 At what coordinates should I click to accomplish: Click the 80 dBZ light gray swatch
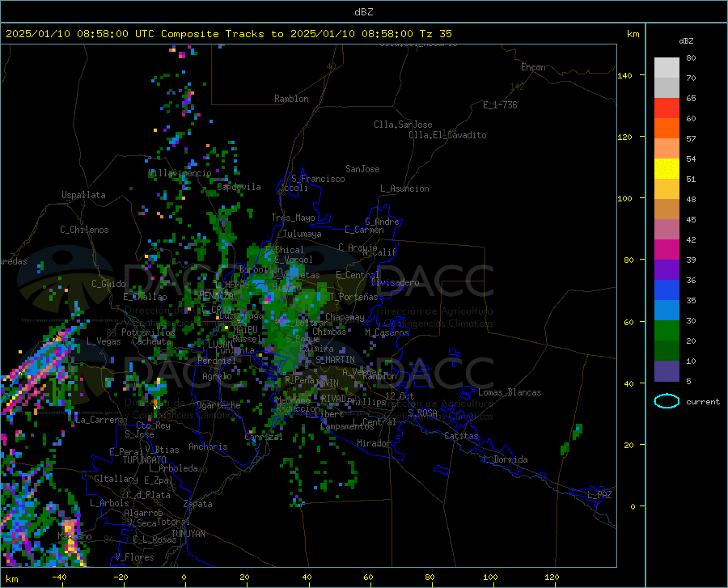667,67
